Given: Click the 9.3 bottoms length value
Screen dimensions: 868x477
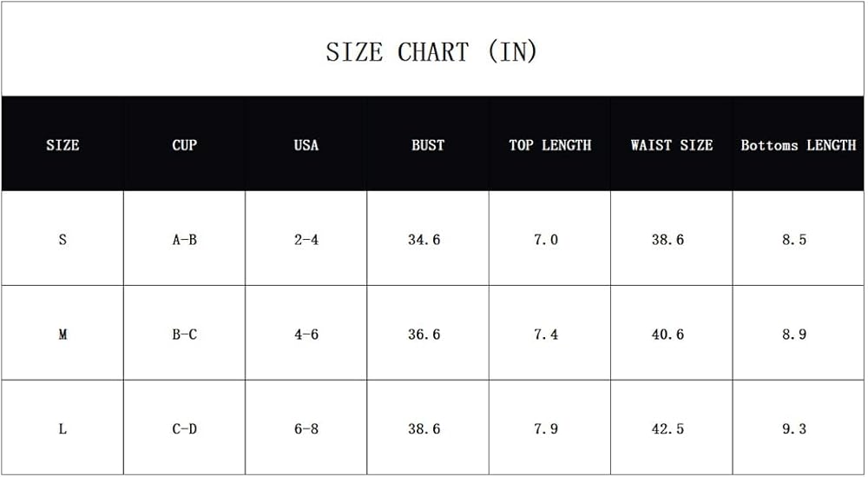Looking at the screenshot, I should pyautogui.click(x=794, y=429).
